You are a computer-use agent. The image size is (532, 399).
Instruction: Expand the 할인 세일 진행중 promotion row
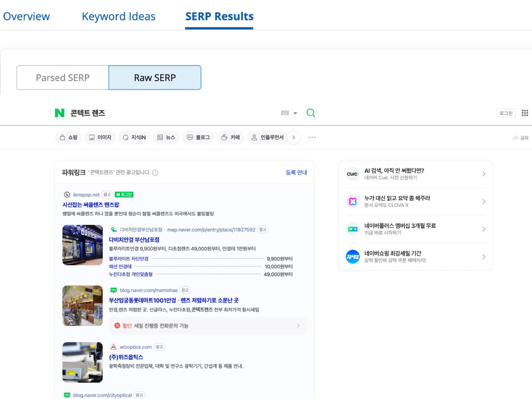click(x=208, y=326)
